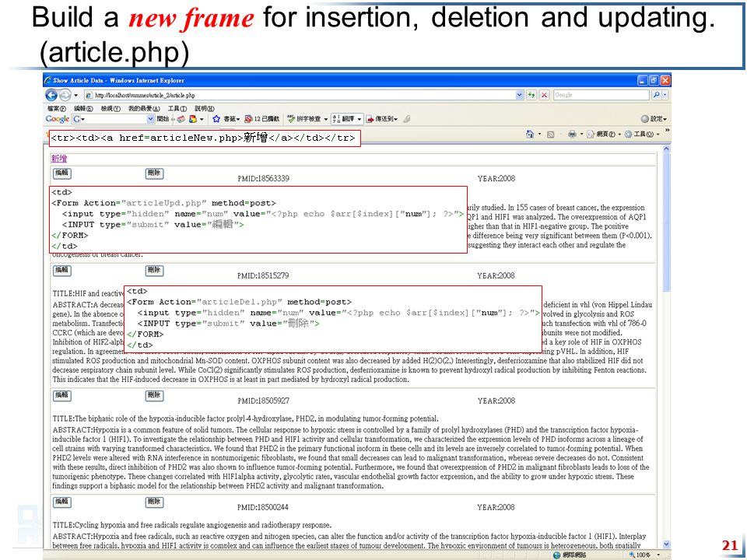Screen dimensions: 747x560
Task: Click 編輯 button for PMID:18563339
Action: 62,173
